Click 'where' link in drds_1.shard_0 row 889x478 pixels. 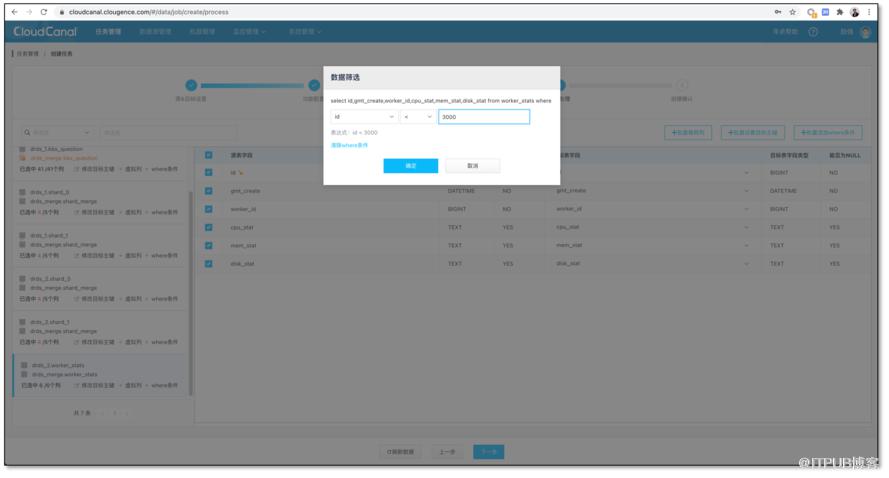[164, 213]
